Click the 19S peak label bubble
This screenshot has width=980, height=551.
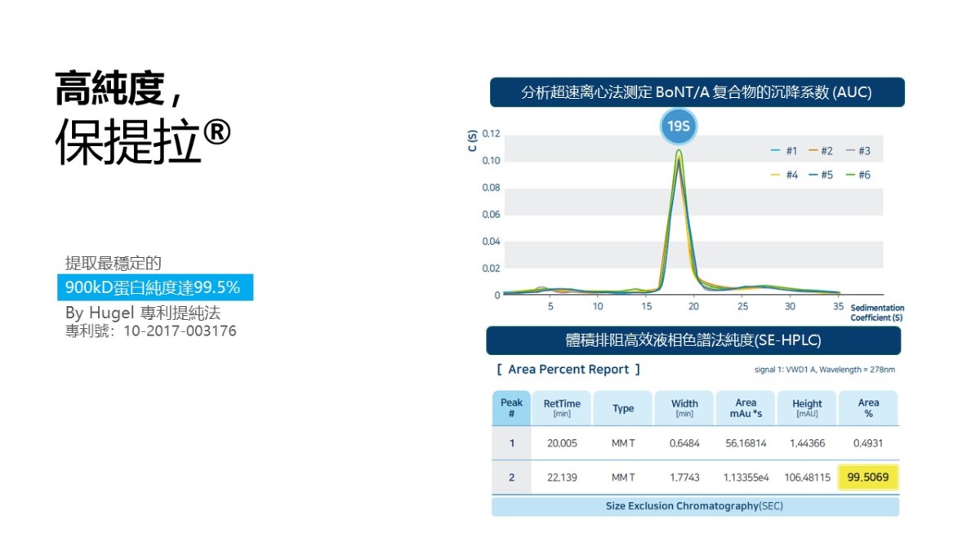(679, 127)
